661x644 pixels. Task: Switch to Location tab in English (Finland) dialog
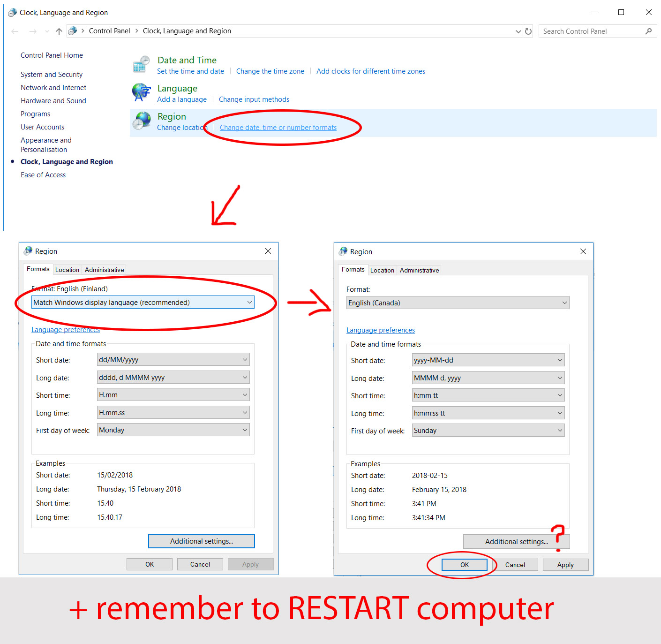pyautogui.click(x=67, y=270)
